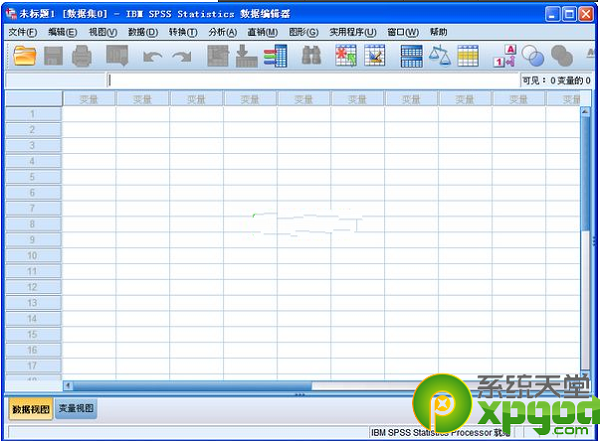Select row header number 17
Screen dimensions: 600x441
click(x=33, y=366)
